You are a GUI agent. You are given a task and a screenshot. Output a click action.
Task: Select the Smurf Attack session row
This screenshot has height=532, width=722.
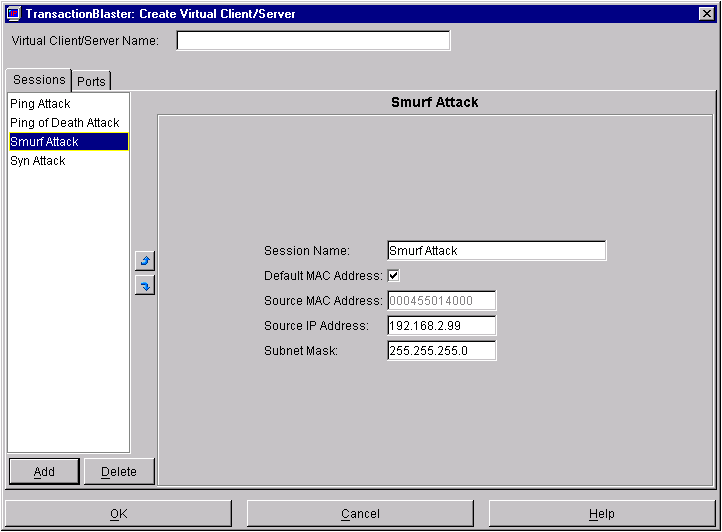click(69, 141)
